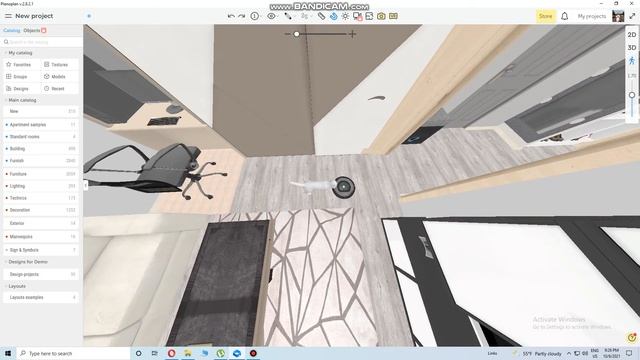
Task: Expand the Sign & Symbols category
Action: [42, 250]
